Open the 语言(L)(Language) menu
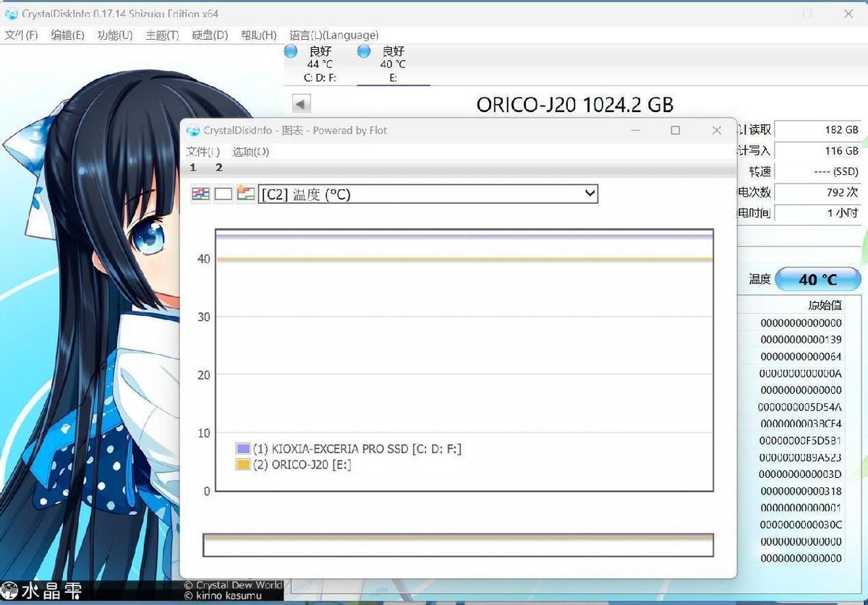 click(x=333, y=35)
